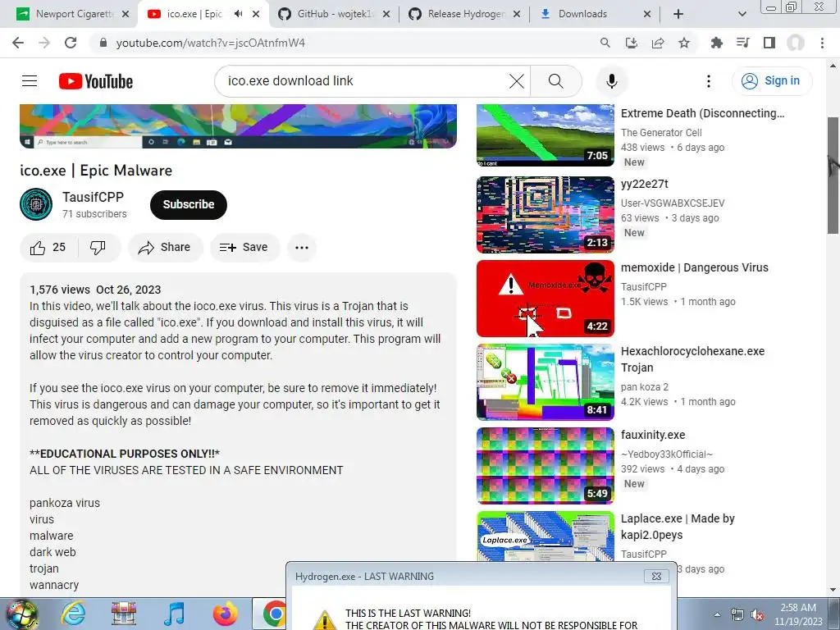Image resolution: width=840 pixels, height=630 pixels.
Task: Mute the ico.exe tab audio
Action: coord(239,14)
